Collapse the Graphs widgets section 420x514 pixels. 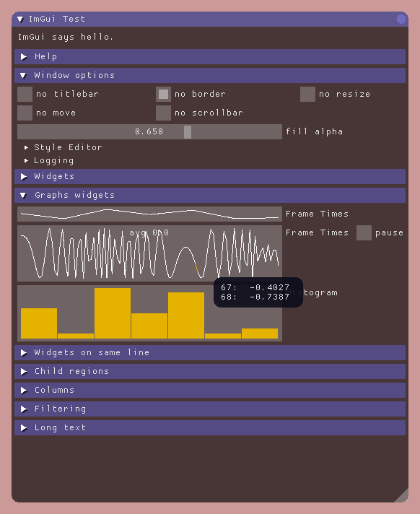click(x=210, y=195)
